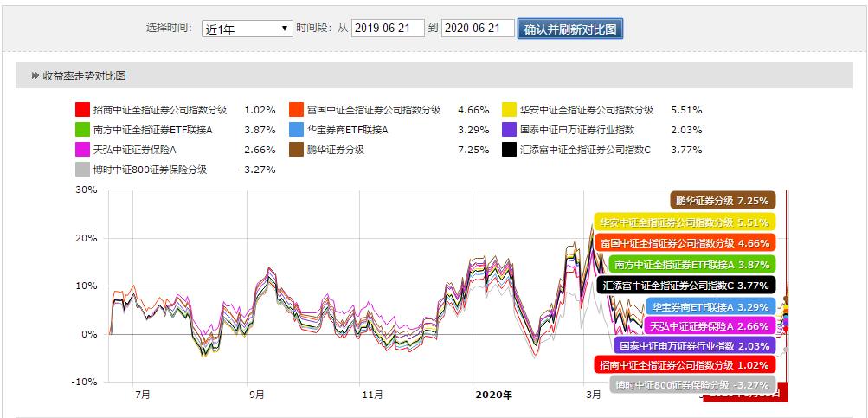Click the 3月 x-axis label
This screenshot has width=868, height=418.
point(593,395)
